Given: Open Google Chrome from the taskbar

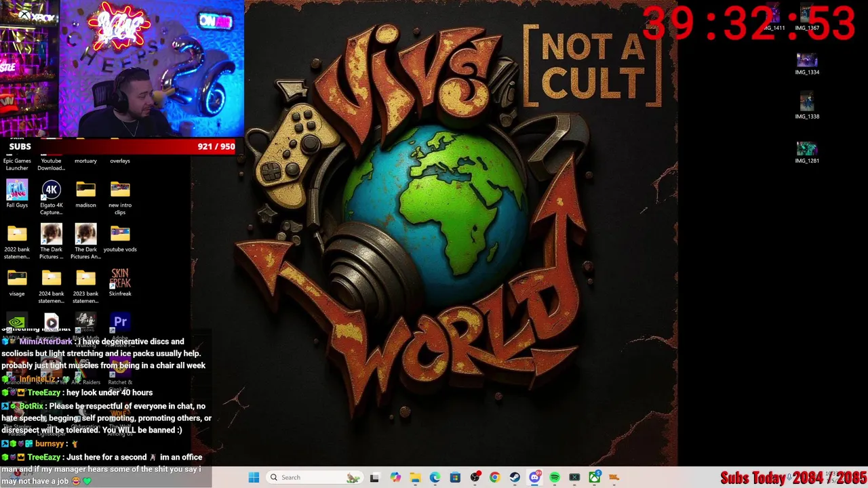Looking at the screenshot, I should pos(494,477).
